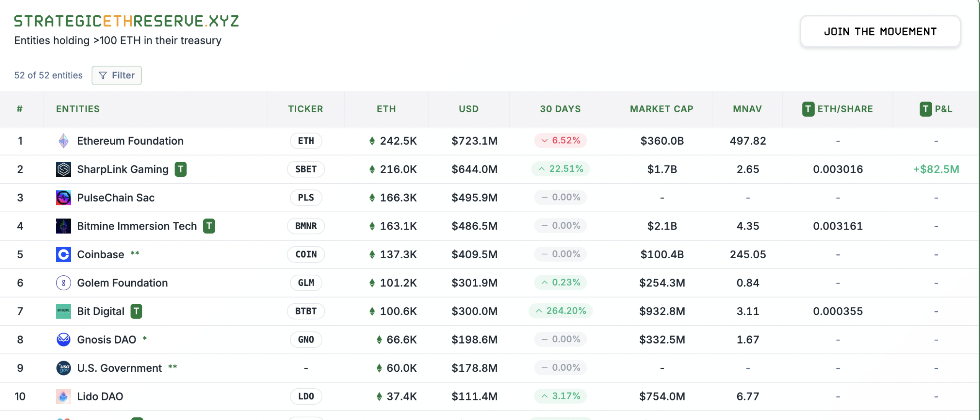Click the T badge beside SharpLink Gaming
The height and width of the screenshot is (420, 980).
tap(181, 169)
